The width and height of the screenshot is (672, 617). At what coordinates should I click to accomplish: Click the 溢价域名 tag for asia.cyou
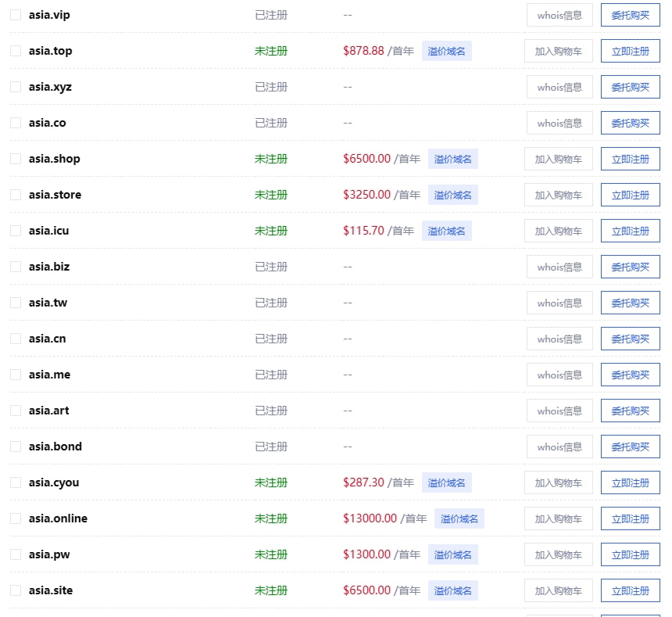446,482
